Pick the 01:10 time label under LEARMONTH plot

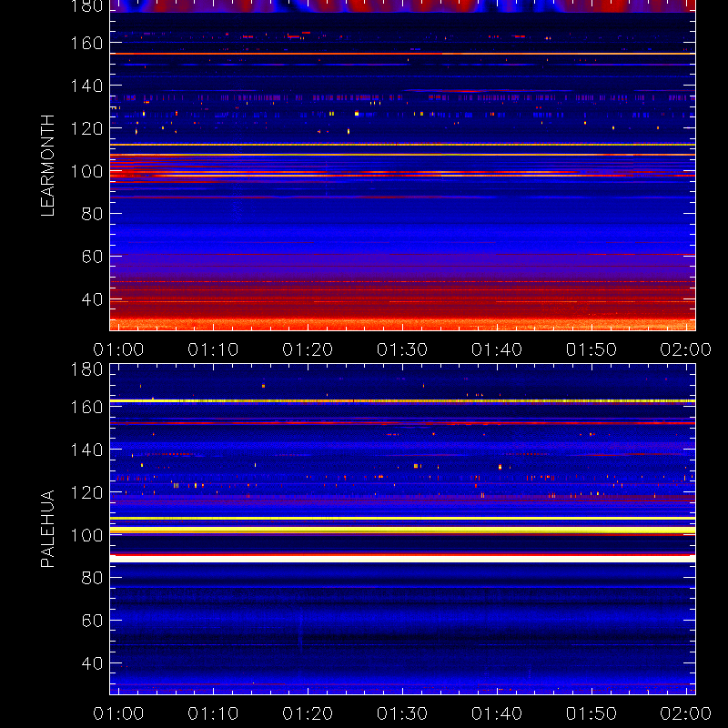[x=213, y=349]
